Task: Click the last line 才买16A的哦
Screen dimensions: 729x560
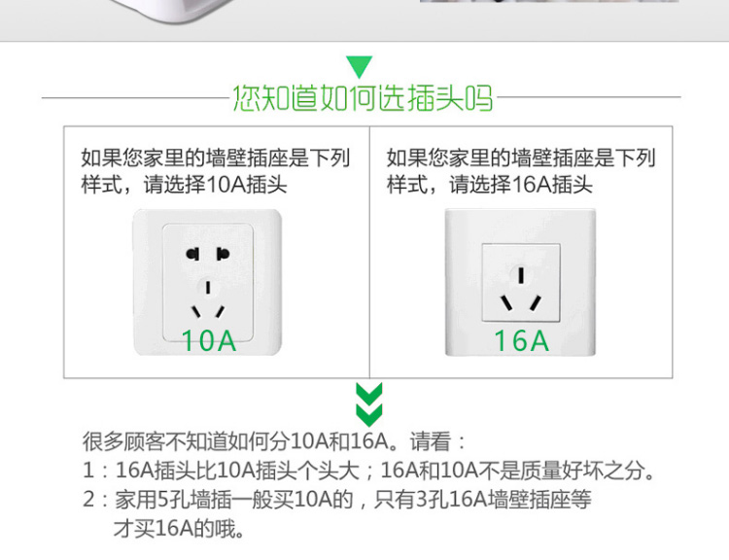Action: [180, 529]
